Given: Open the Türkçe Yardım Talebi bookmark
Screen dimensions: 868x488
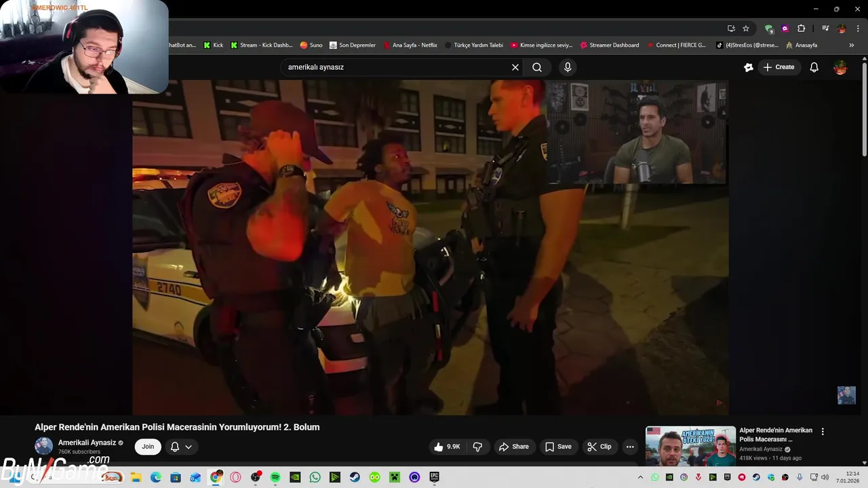Looking at the screenshot, I should 474,45.
